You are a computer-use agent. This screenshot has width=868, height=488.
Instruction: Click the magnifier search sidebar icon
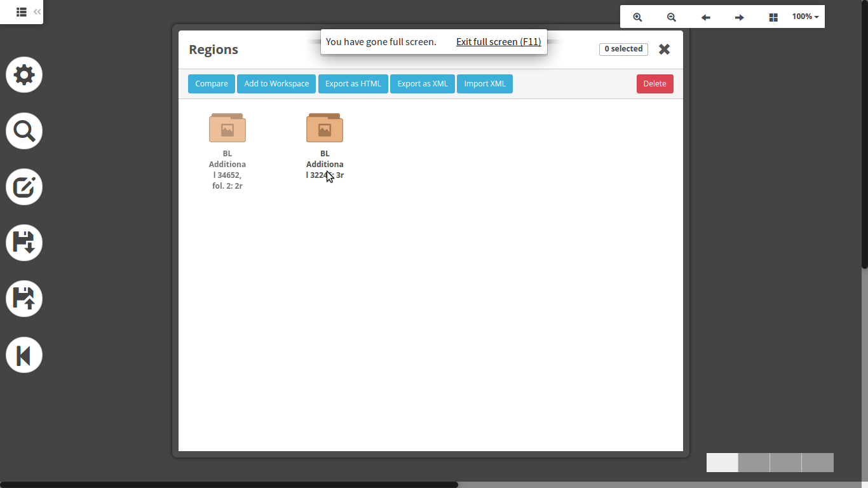[x=24, y=131]
